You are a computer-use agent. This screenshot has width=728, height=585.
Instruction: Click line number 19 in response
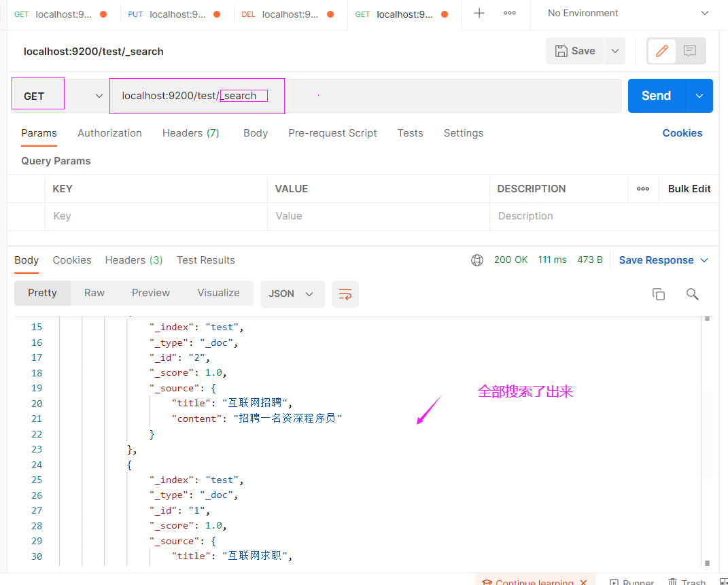(37, 388)
